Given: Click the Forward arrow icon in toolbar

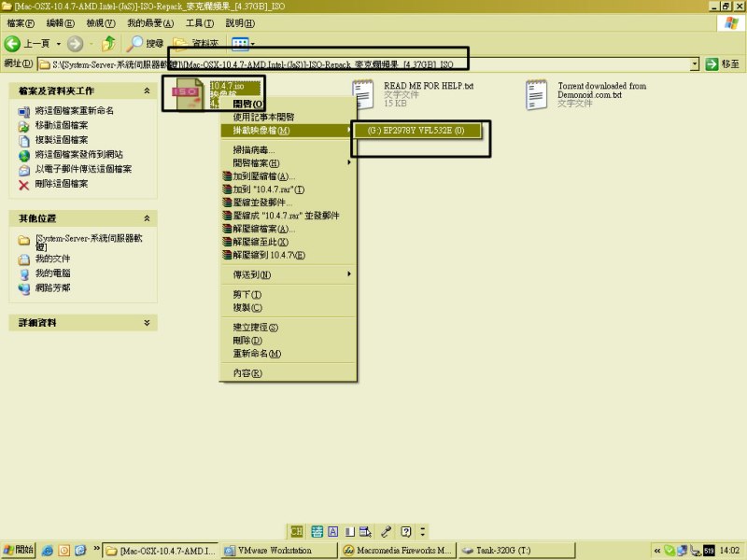Looking at the screenshot, I should tap(75, 44).
